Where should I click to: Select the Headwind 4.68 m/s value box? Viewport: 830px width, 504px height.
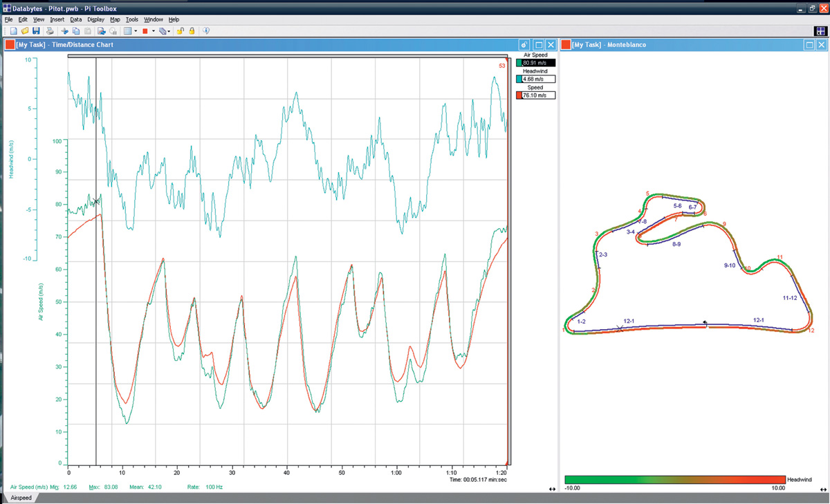tap(539, 79)
